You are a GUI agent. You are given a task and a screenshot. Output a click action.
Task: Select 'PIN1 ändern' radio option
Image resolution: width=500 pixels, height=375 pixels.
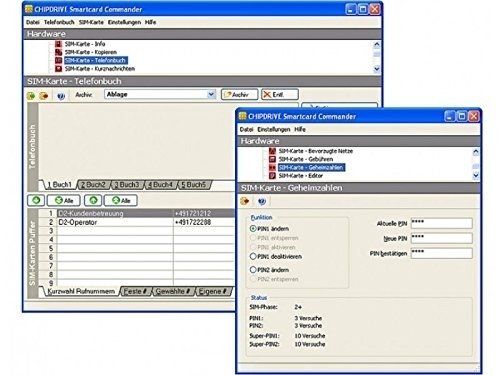(x=253, y=229)
